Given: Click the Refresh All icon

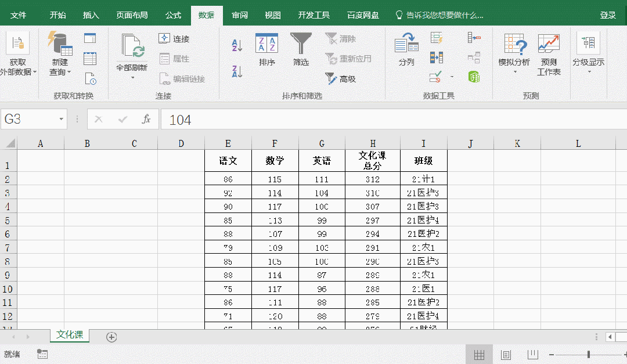Looking at the screenshot, I should pyautogui.click(x=132, y=46).
